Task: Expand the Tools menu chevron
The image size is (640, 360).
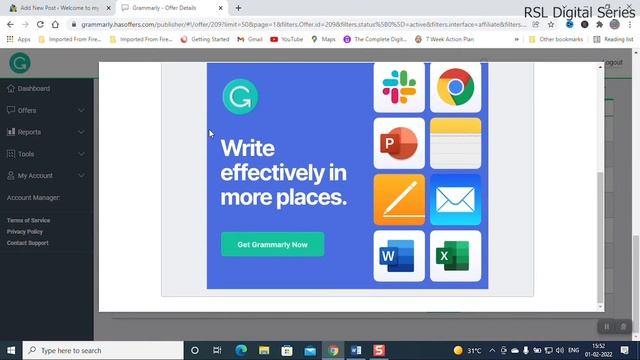Action: (x=81, y=154)
